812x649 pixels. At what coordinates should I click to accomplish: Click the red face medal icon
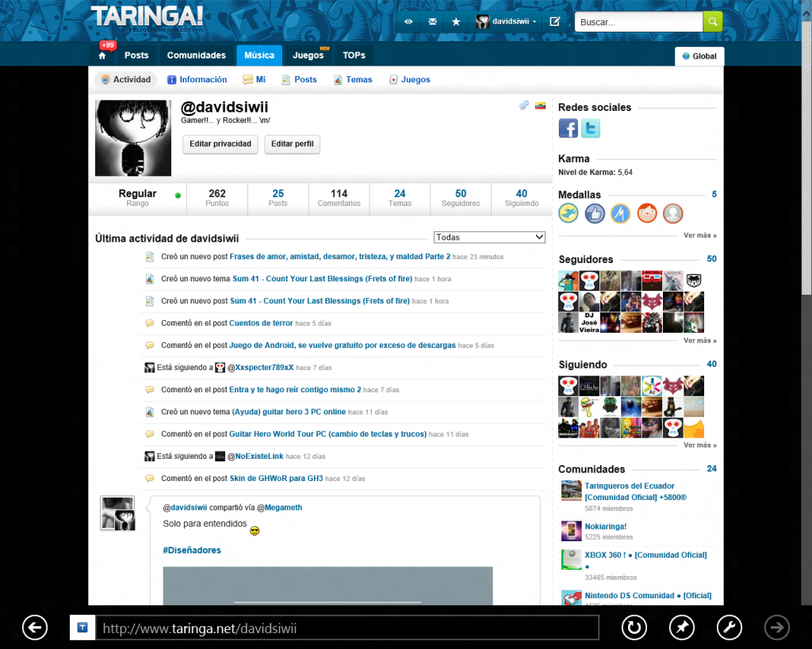[647, 213]
